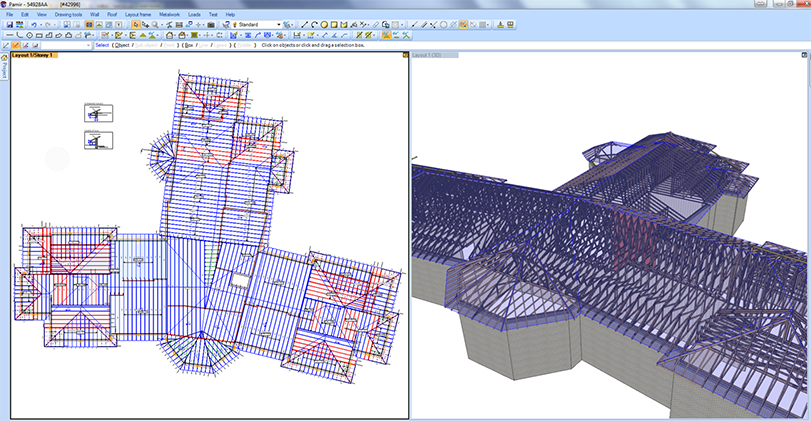The width and height of the screenshot is (811, 421).
Task: Click the hollow circle snap icon
Action: (443, 24)
